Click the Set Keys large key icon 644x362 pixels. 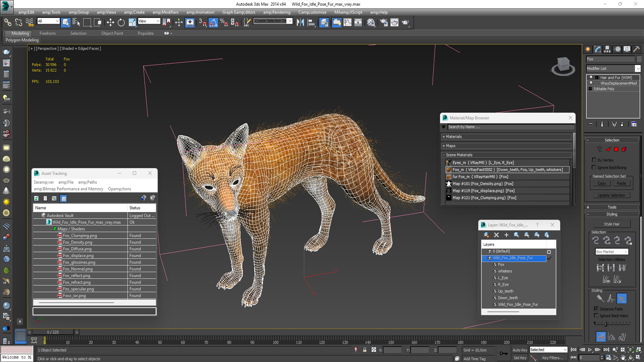click(503, 354)
